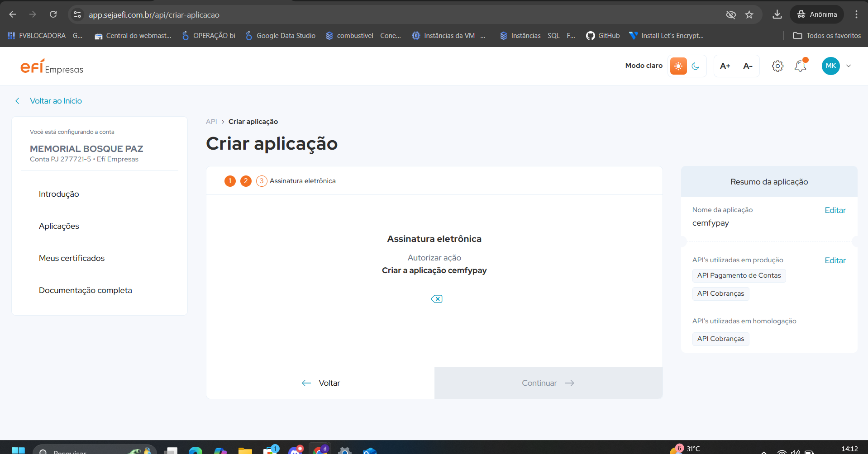
Task: Click the Continuar button
Action: pyautogui.click(x=548, y=383)
